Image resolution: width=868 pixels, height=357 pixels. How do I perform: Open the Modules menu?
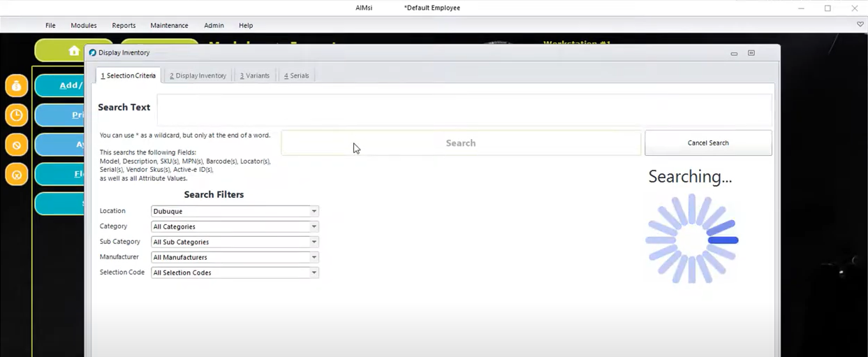click(84, 25)
